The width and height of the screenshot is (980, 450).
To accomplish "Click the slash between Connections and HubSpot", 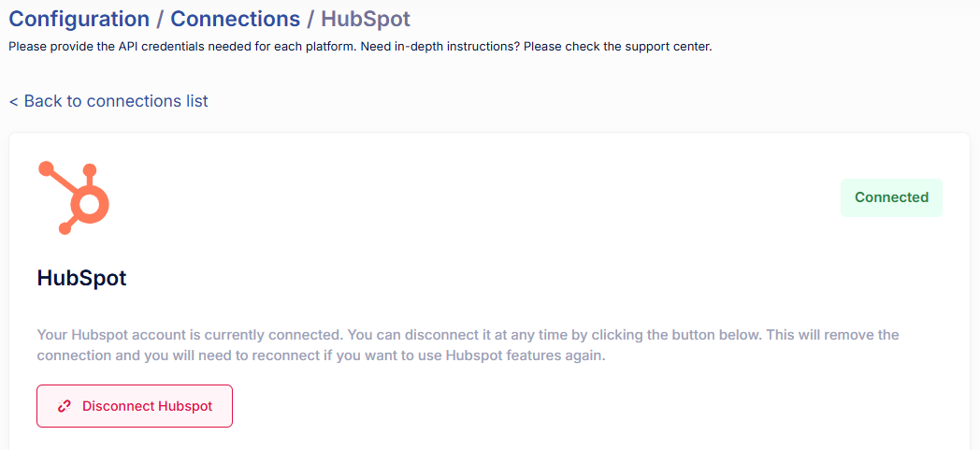I will click(310, 19).
